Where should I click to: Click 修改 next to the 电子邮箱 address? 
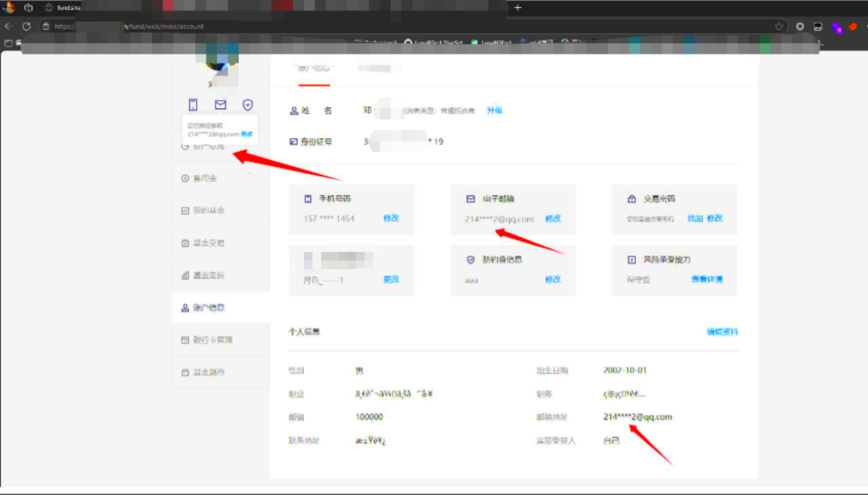(x=553, y=219)
